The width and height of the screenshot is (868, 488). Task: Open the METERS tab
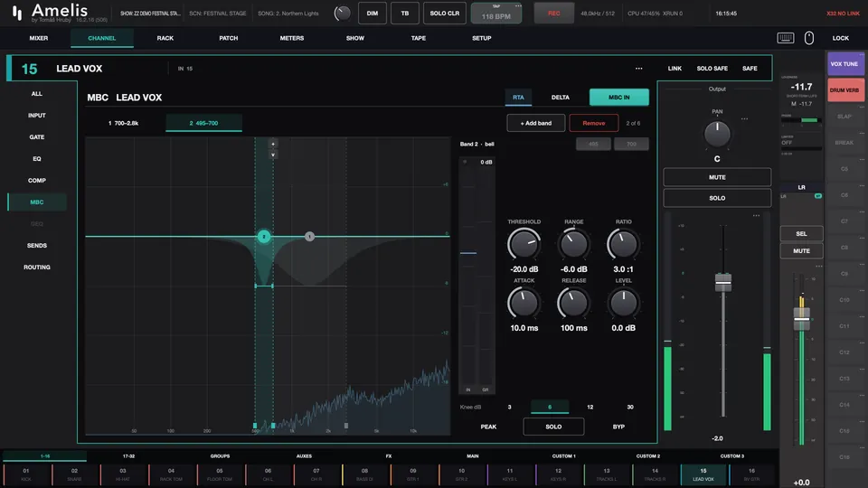click(292, 38)
